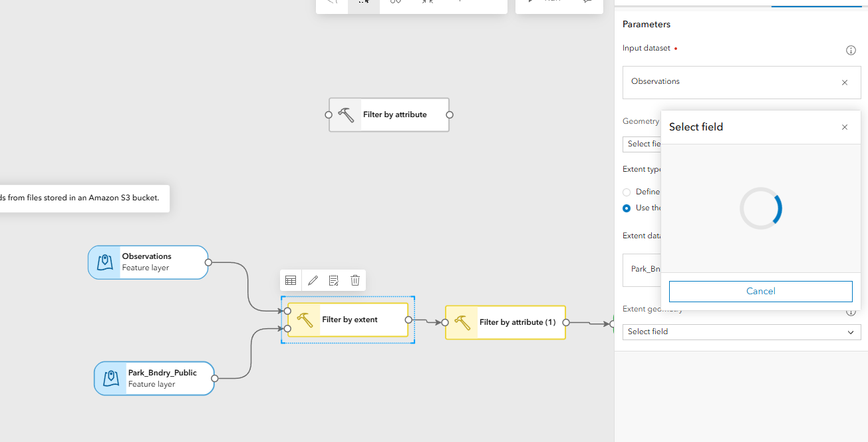Select the Define extent radio option

(x=627, y=192)
